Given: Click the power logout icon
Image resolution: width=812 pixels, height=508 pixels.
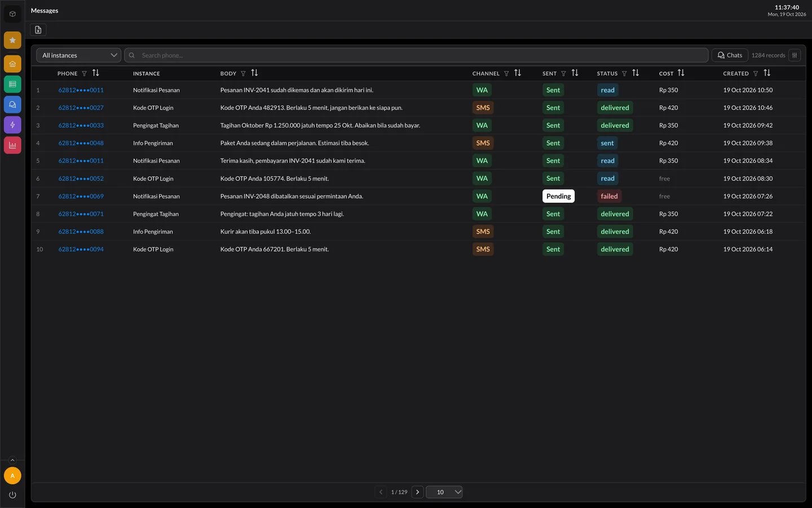Looking at the screenshot, I should pos(12,495).
